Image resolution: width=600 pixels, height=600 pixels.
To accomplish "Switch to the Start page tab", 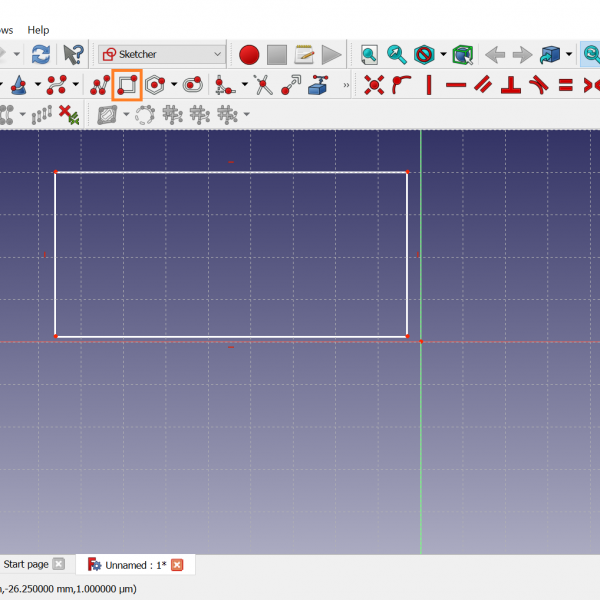I will (x=26, y=565).
